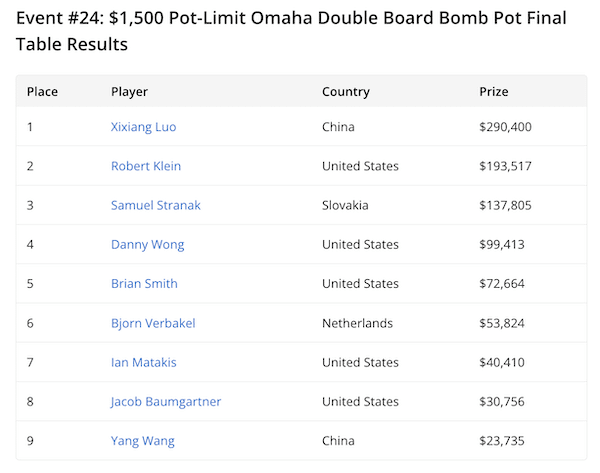Viewport: 600px width, 473px height.
Task: Click the first-place $290,400 prize cell
Action: tap(506, 127)
